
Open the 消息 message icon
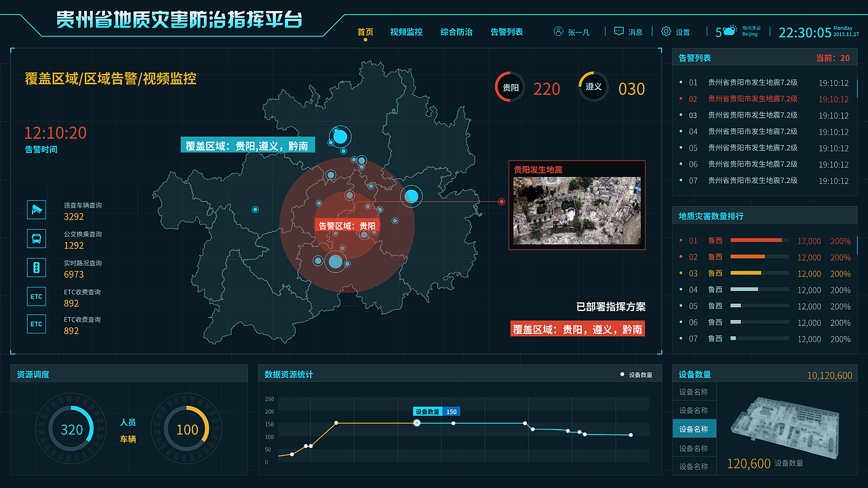coord(619,31)
